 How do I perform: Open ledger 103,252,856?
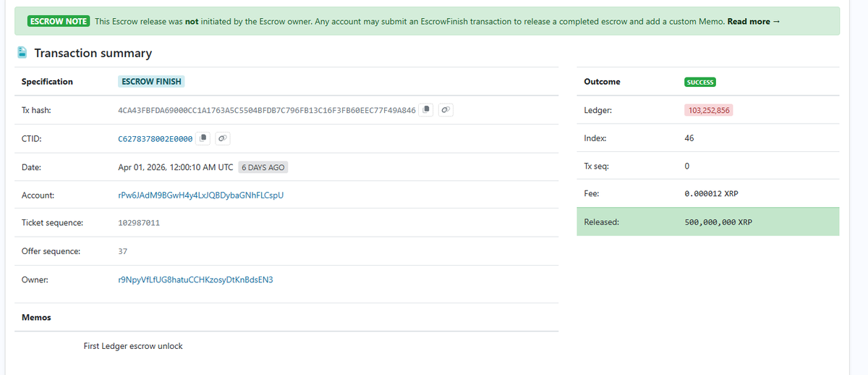(710, 110)
